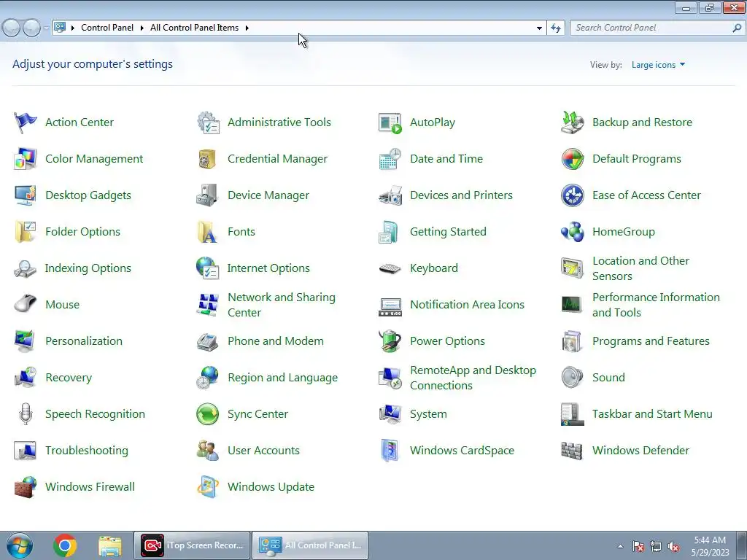Open the Date and Time calendar icon
Screen dimensions: 747x560
pyautogui.click(x=390, y=159)
